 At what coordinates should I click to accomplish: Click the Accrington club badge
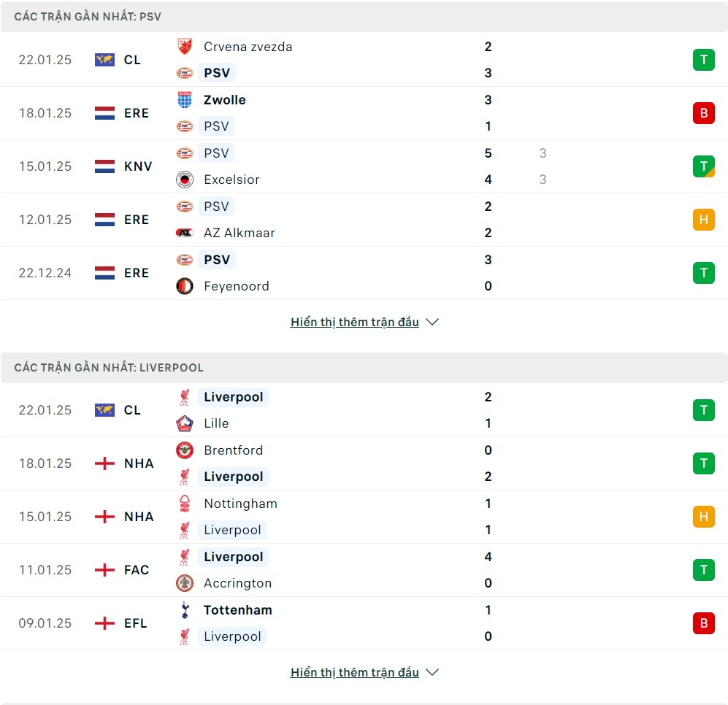(x=185, y=583)
